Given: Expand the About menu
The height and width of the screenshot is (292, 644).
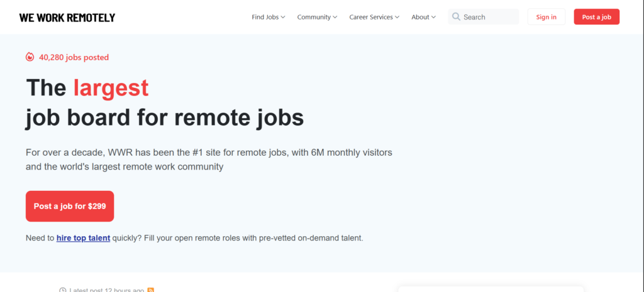Looking at the screenshot, I should pyautogui.click(x=423, y=17).
